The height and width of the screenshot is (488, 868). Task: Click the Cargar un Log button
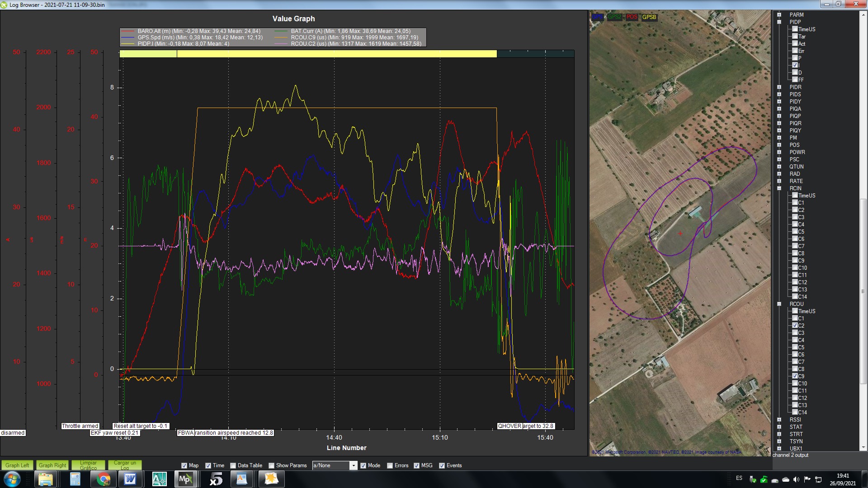pyautogui.click(x=124, y=465)
